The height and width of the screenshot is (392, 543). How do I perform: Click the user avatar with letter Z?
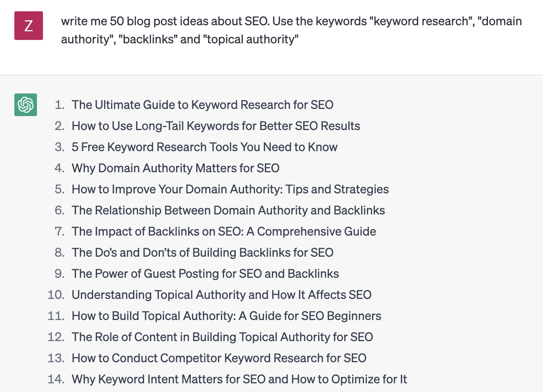coord(29,26)
